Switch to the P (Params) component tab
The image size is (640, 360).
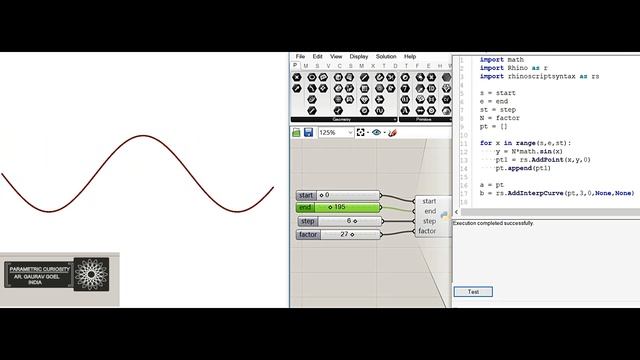(x=296, y=65)
